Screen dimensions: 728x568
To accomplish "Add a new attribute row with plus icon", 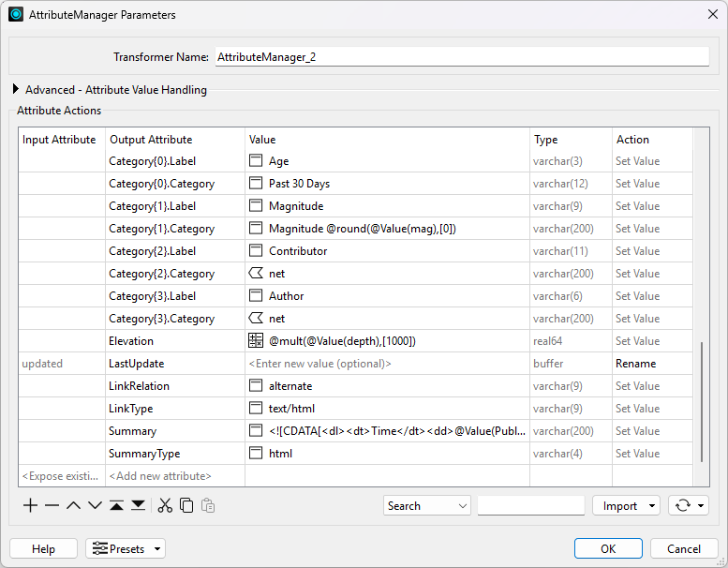I will coord(30,505).
